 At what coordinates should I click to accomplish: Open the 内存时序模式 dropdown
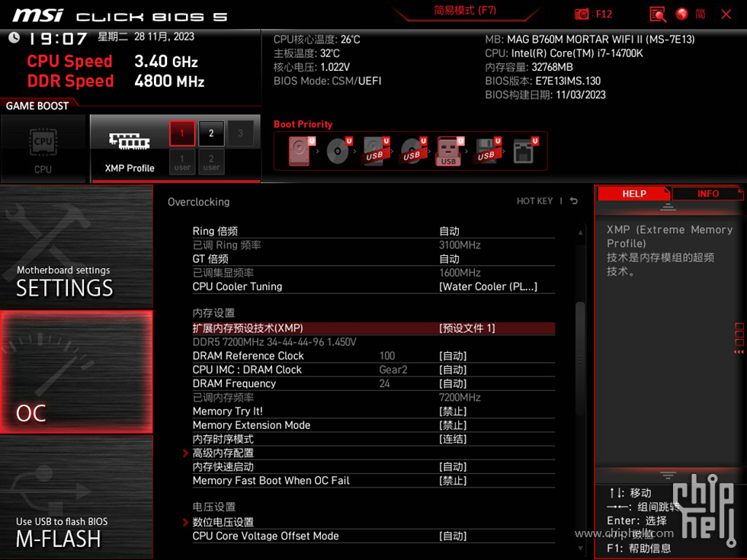373,439
